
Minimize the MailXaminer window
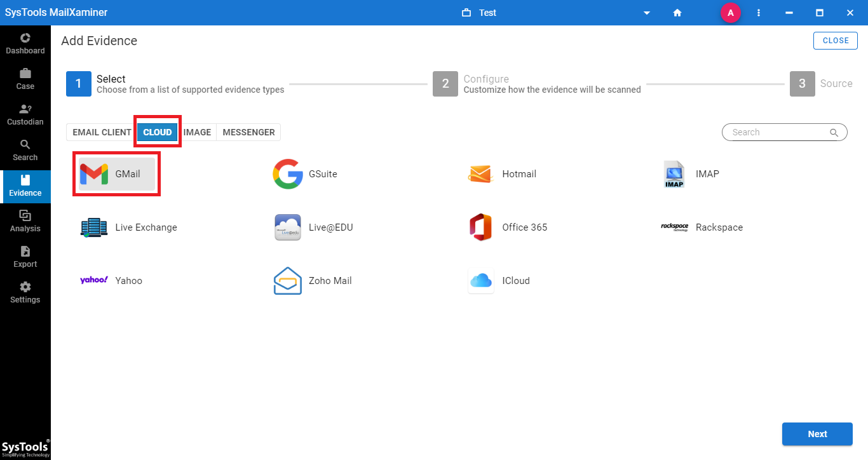coord(789,13)
